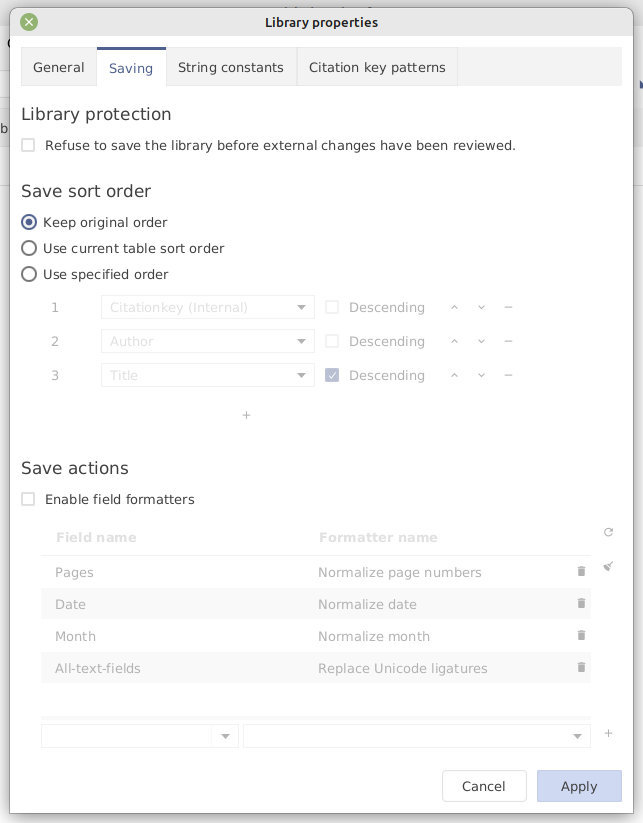Switch to the String constants tab
Viewport: 643px width, 823px height.
pyautogui.click(x=231, y=67)
